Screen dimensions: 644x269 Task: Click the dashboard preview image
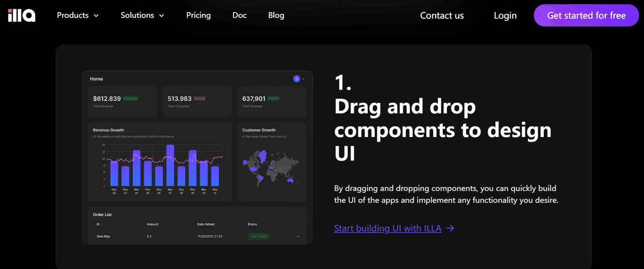pyautogui.click(x=197, y=158)
